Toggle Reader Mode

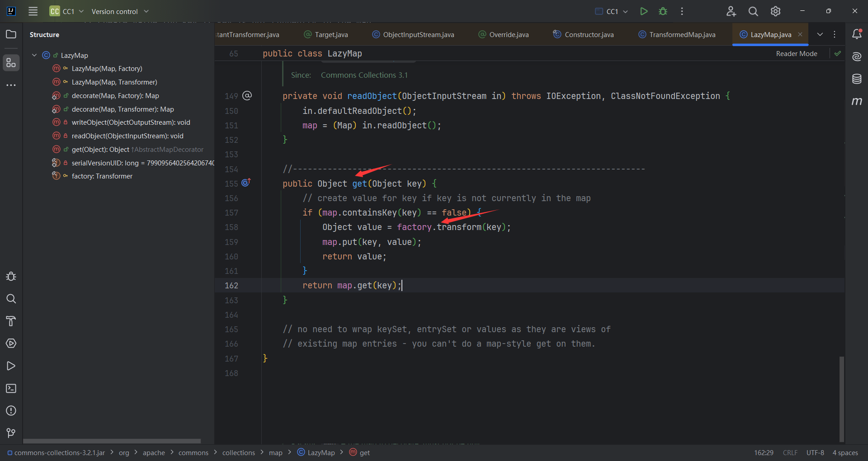[797, 53]
